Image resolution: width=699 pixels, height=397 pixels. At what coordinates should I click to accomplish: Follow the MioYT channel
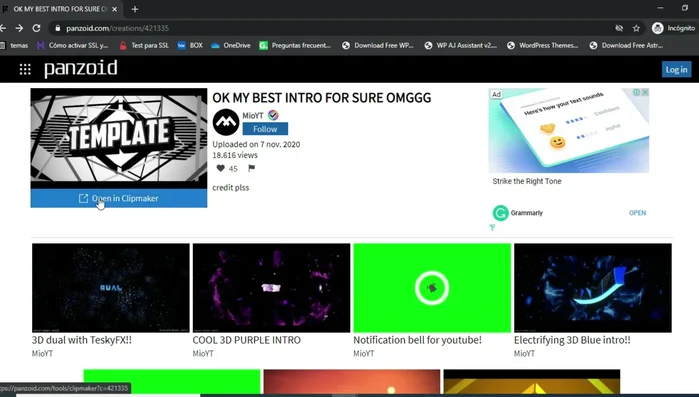point(265,129)
